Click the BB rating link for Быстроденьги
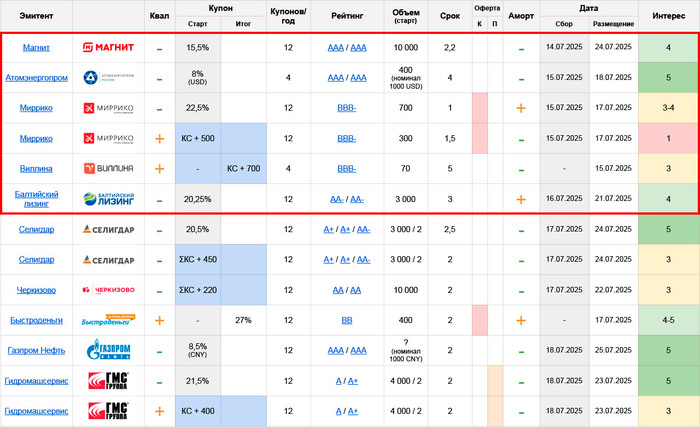Screen dimensions: 700x427 [x=346, y=321]
